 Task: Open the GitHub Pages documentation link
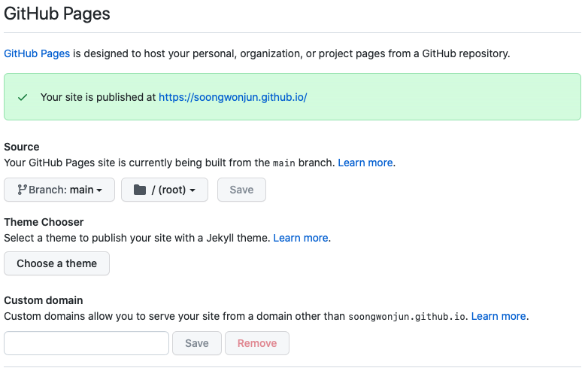pos(37,53)
